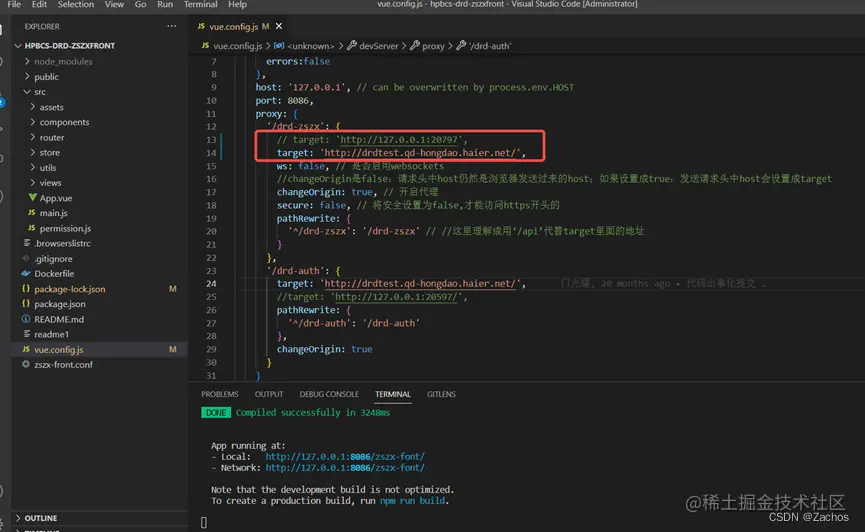Open the Go menu

[x=141, y=4]
